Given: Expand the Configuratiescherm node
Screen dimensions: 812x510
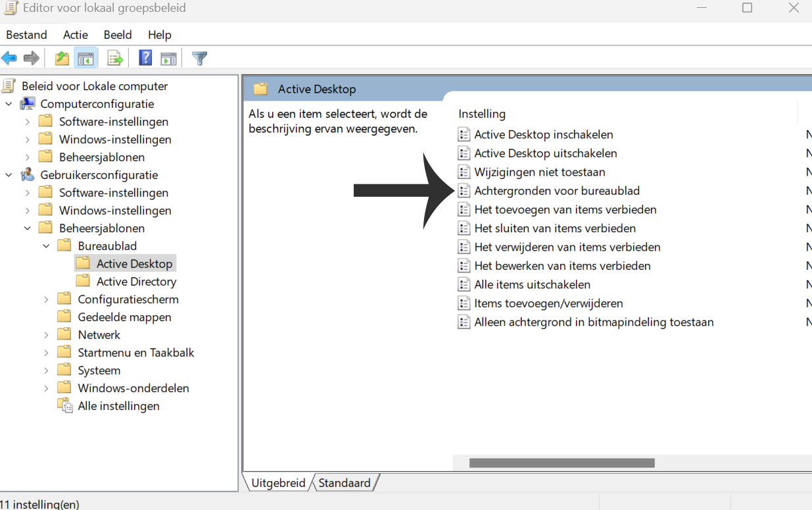Looking at the screenshot, I should pyautogui.click(x=46, y=299).
